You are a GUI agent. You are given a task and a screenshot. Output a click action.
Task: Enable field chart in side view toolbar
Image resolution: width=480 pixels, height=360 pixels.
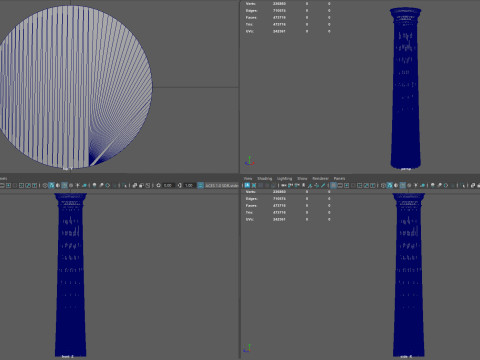click(359, 185)
